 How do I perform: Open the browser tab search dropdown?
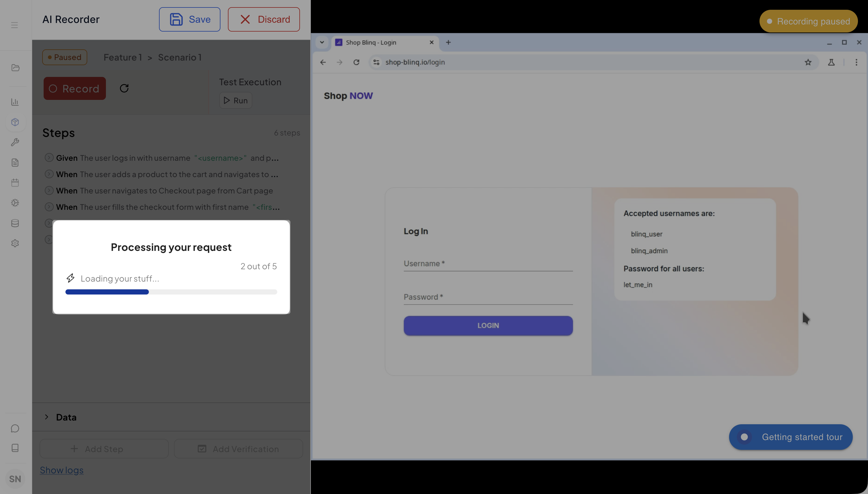pos(322,42)
